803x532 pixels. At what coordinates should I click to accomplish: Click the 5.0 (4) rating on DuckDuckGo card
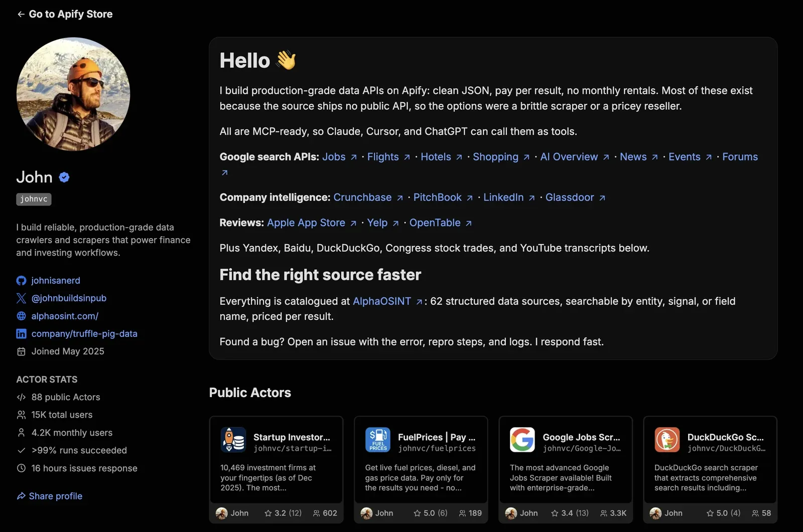pos(723,513)
